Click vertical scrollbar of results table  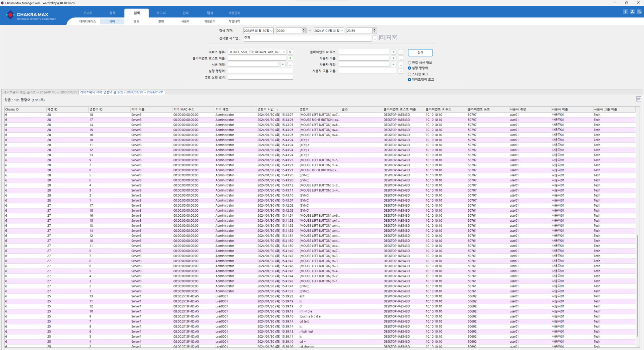(638, 286)
